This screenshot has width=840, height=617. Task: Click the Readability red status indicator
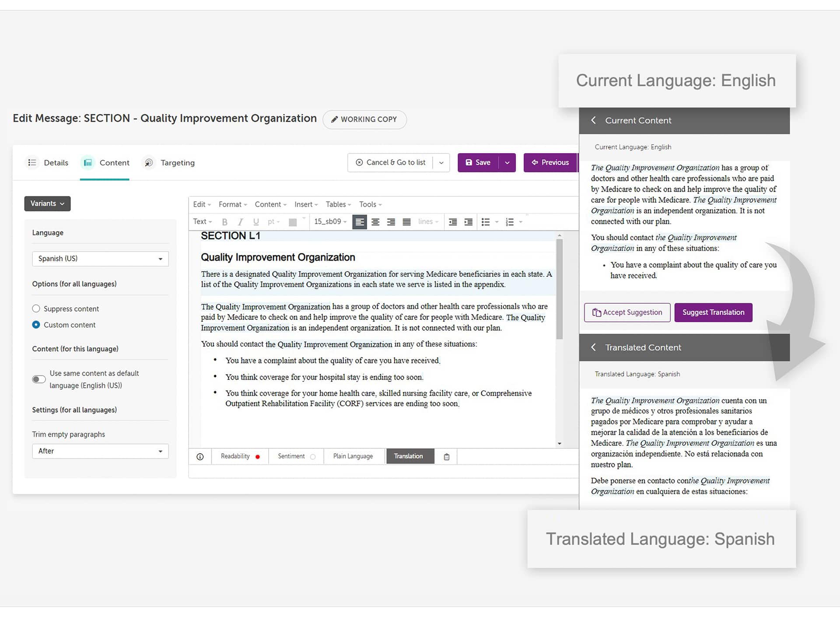coord(258,456)
